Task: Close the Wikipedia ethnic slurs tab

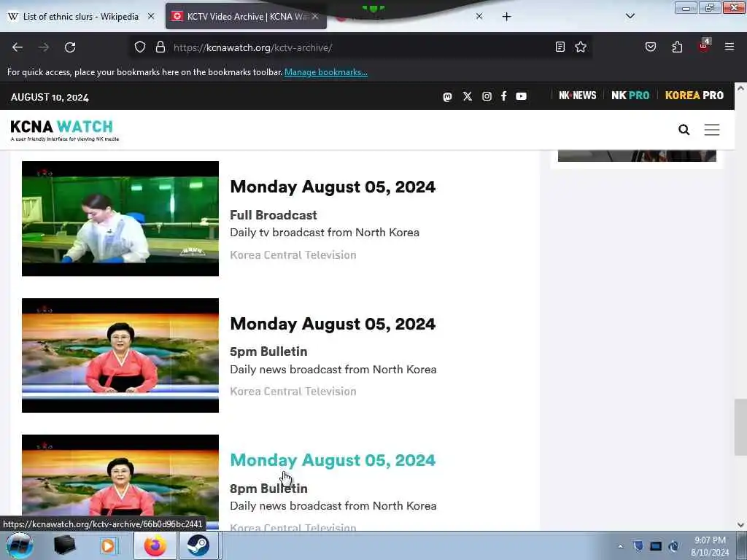Action: pyautogui.click(x=151, y=16)
